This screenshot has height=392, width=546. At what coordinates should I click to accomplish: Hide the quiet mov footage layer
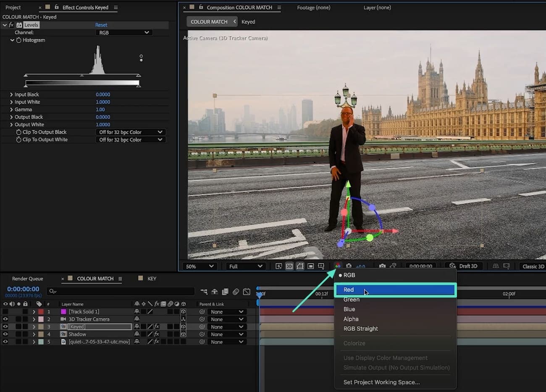tap(5, 342)
